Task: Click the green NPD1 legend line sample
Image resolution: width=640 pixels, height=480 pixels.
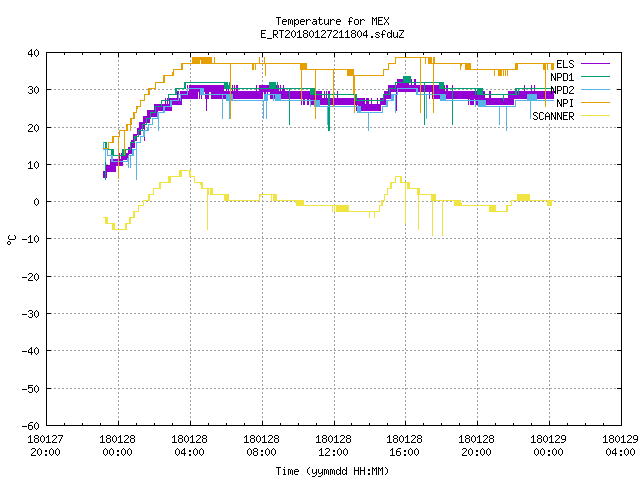Action: point(595,77)
